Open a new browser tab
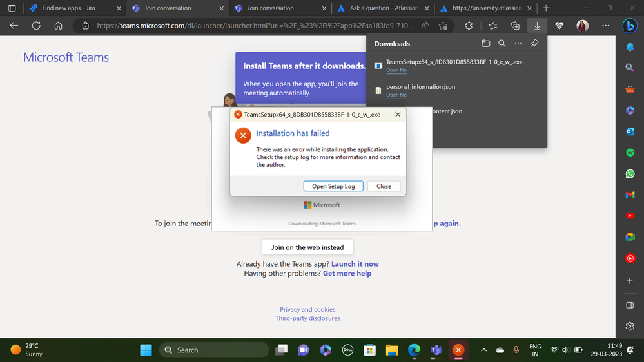 point(546,8)
